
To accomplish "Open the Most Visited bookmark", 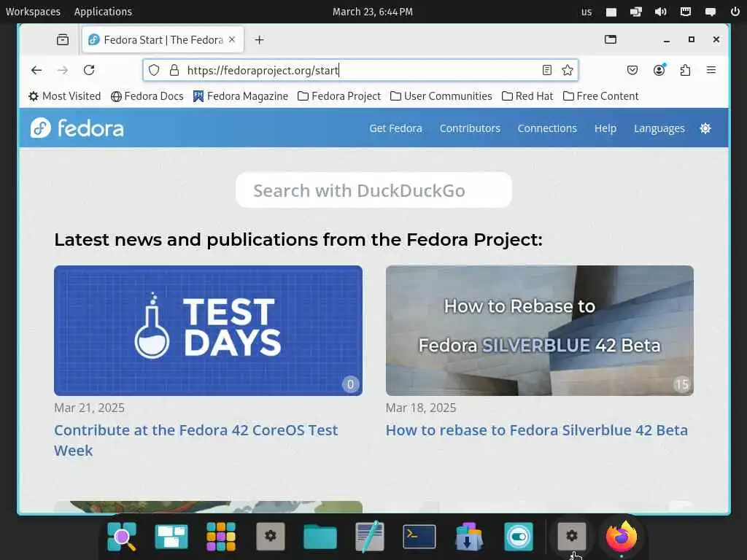I will 65,96.
